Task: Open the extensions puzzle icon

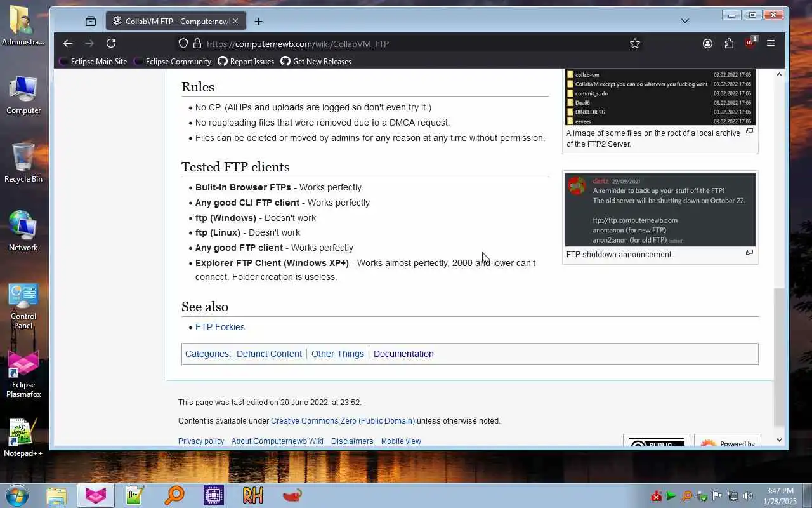Action: click(729, 43)
